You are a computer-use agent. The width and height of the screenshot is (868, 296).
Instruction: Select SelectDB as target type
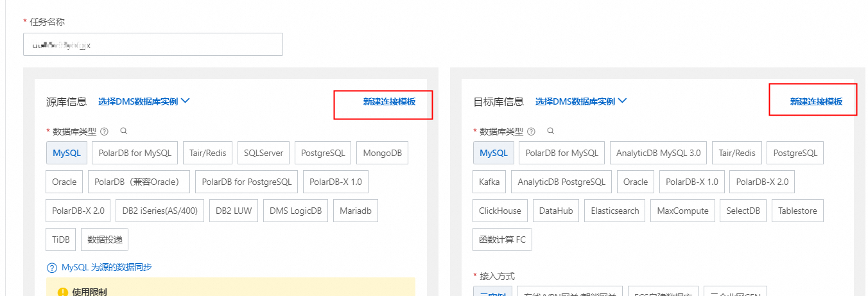tap(743, 211)
